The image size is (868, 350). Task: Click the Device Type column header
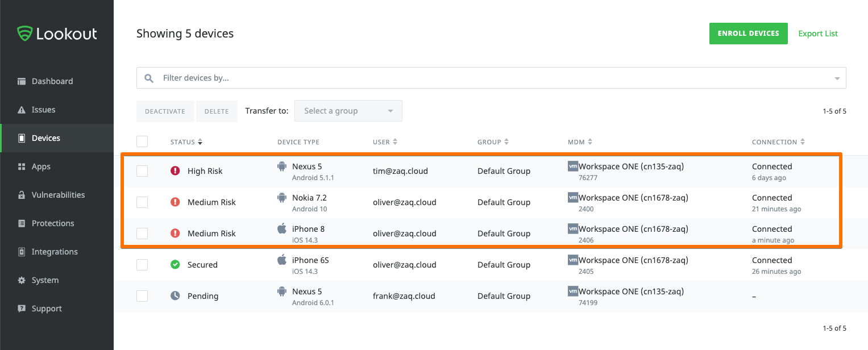pos(298,142)
